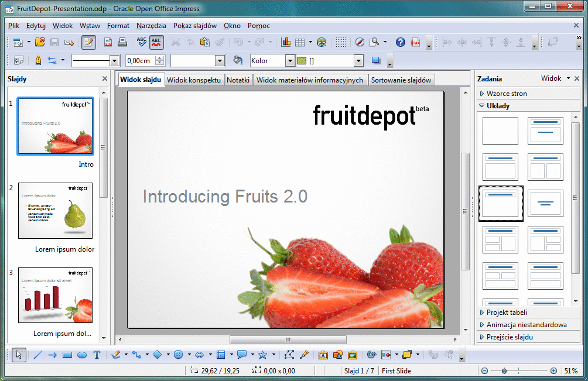Open the line color dropdown
This screenshot has width=588, height=381.
pyautogui.click(x=220, y=61)
